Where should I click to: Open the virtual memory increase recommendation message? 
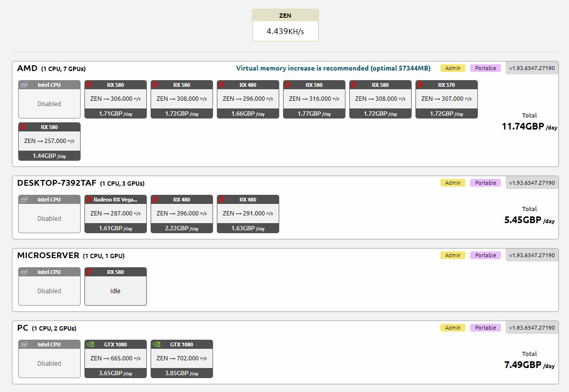(x=333, y=68)
